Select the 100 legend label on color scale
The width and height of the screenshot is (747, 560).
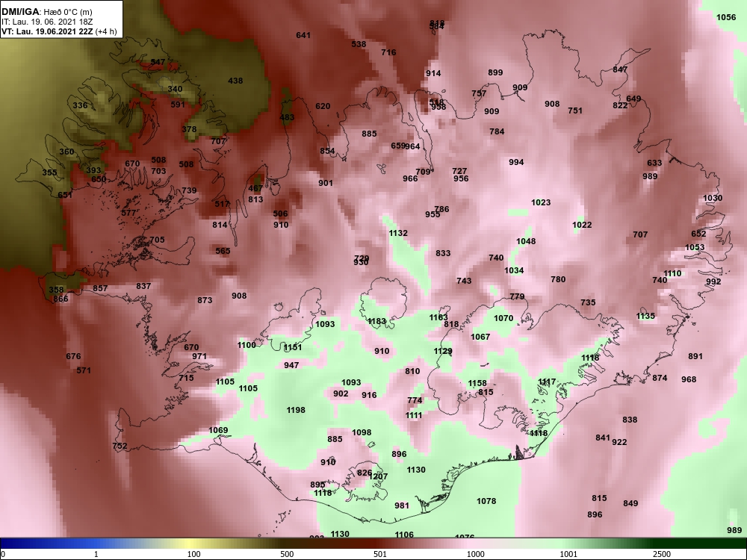(x=193, y=554)
